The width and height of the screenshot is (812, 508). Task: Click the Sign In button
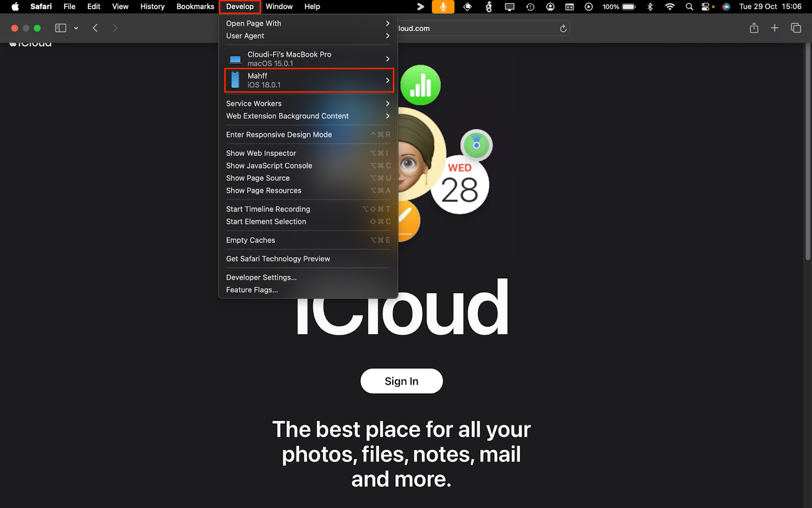(x=401, y=381)
